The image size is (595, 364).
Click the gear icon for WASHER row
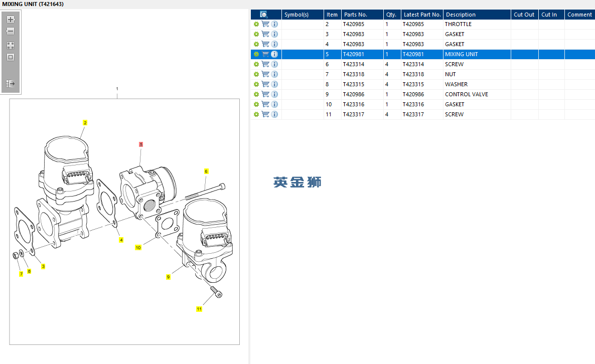point(256,84)
